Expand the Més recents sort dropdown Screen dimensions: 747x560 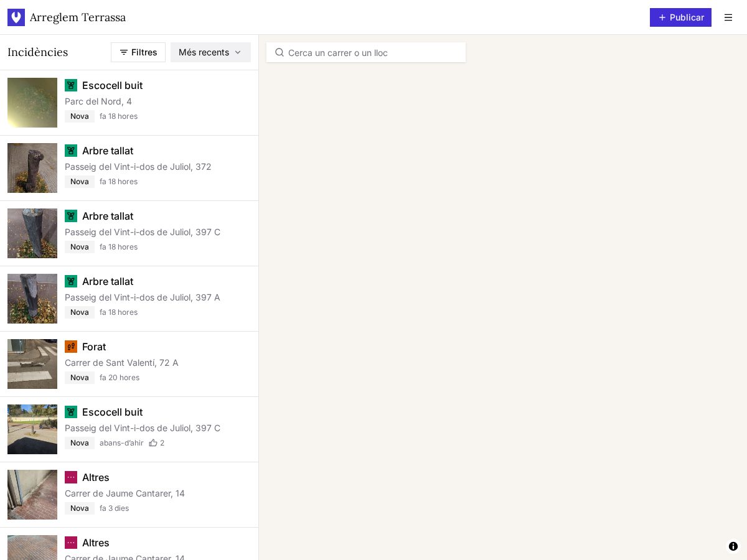(210, 52)
